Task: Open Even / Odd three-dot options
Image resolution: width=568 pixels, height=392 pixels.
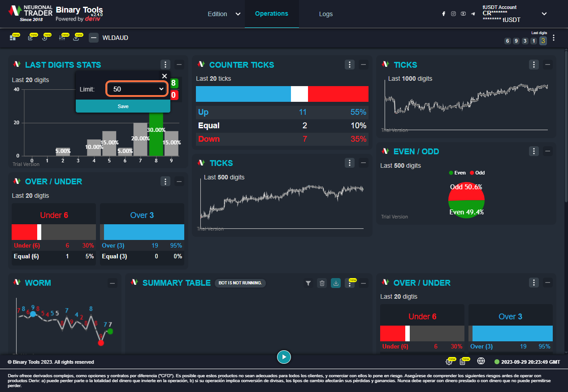Action: point(533,151)
